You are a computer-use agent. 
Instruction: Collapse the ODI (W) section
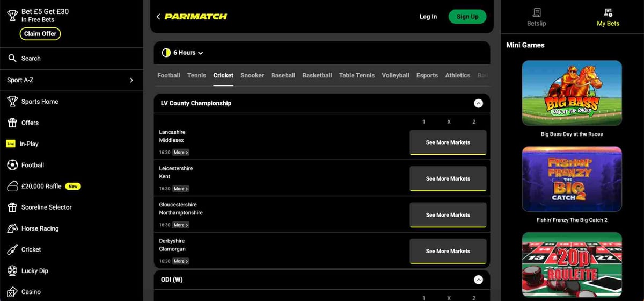[479, 279]
